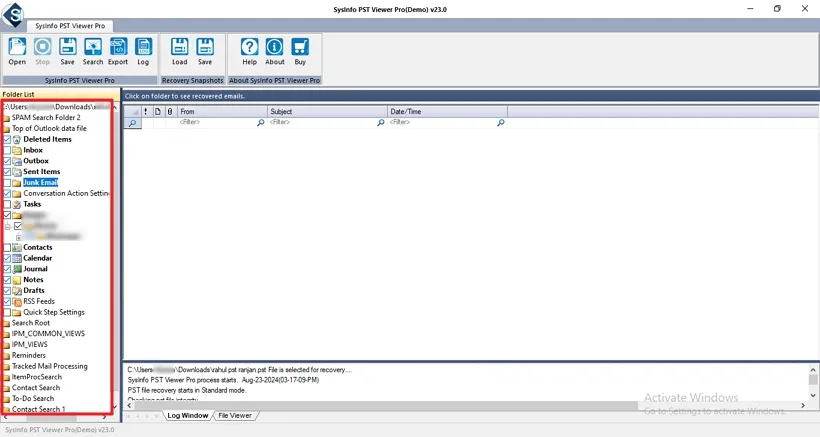Click the filter row search icon at left
The image size is (820, 437).
(132, 123)
